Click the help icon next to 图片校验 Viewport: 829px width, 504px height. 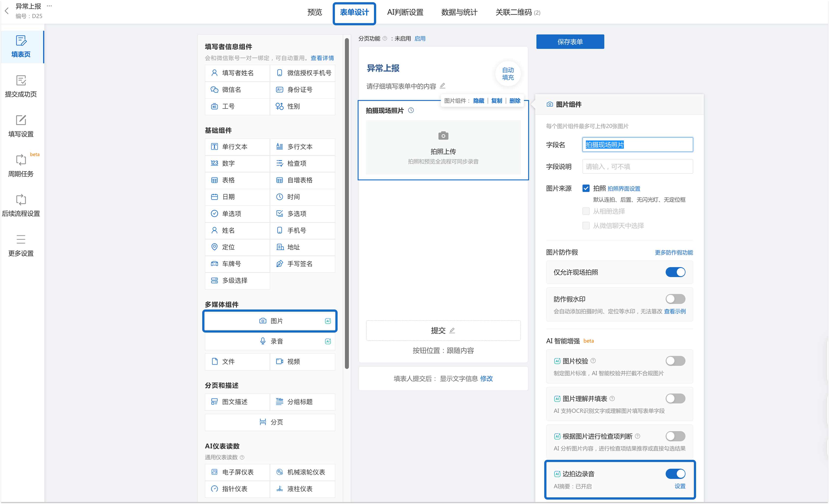593,361
